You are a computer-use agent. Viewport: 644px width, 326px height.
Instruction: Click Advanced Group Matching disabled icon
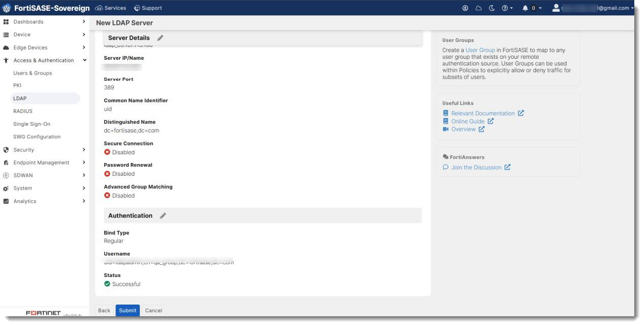(107, 195)
